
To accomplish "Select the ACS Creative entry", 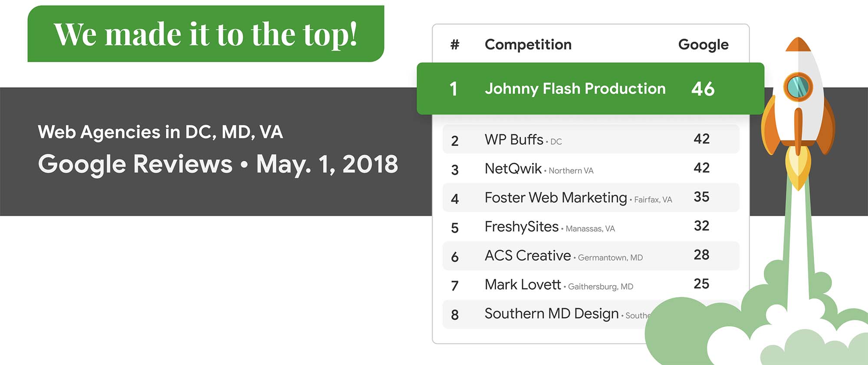I will 591,255.
